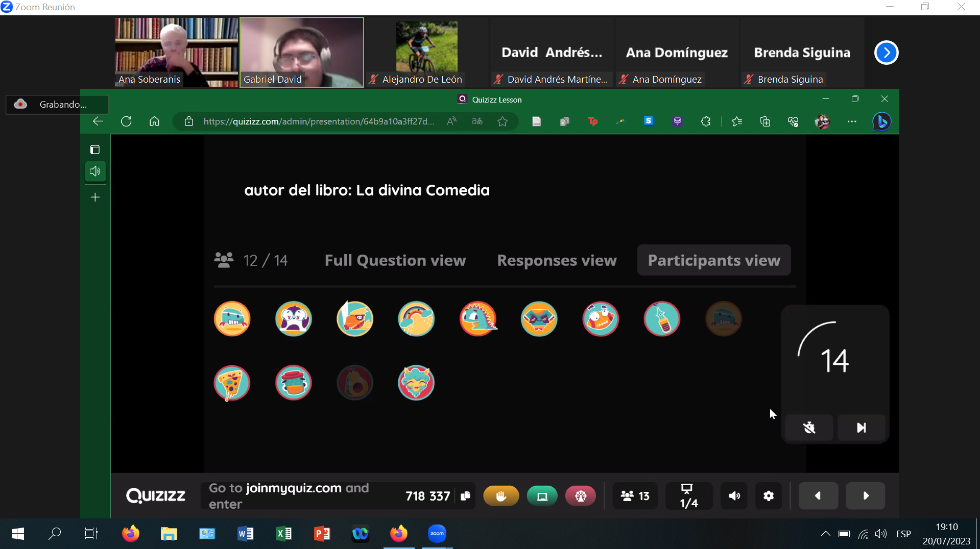Expand hidden system tray icons

coord(825,534)
